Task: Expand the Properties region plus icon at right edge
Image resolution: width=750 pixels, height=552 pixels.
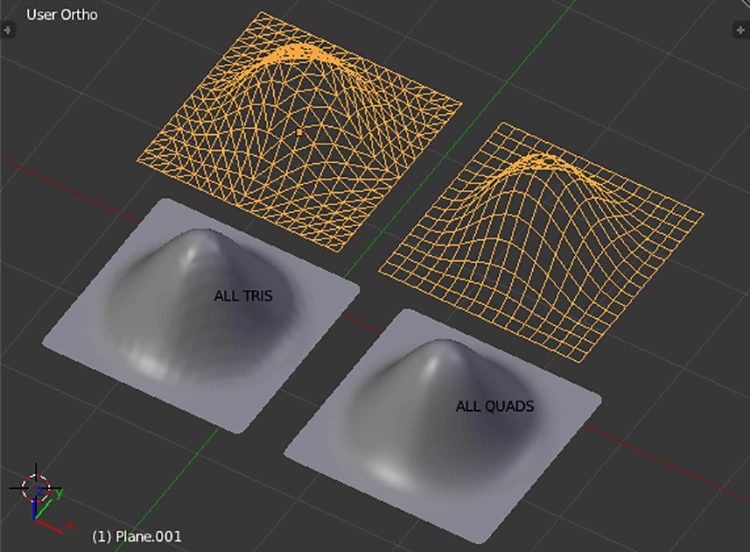Action: 741,31
